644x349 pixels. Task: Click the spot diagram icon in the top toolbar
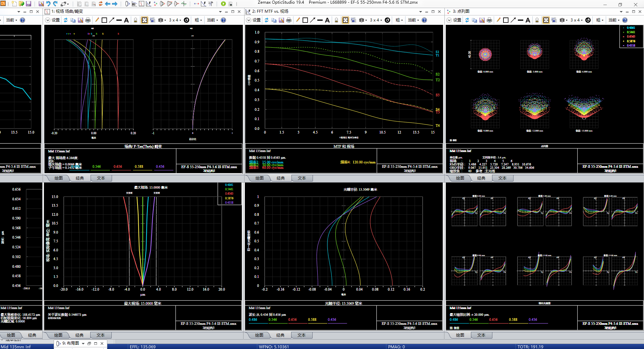tap(155, 4)
